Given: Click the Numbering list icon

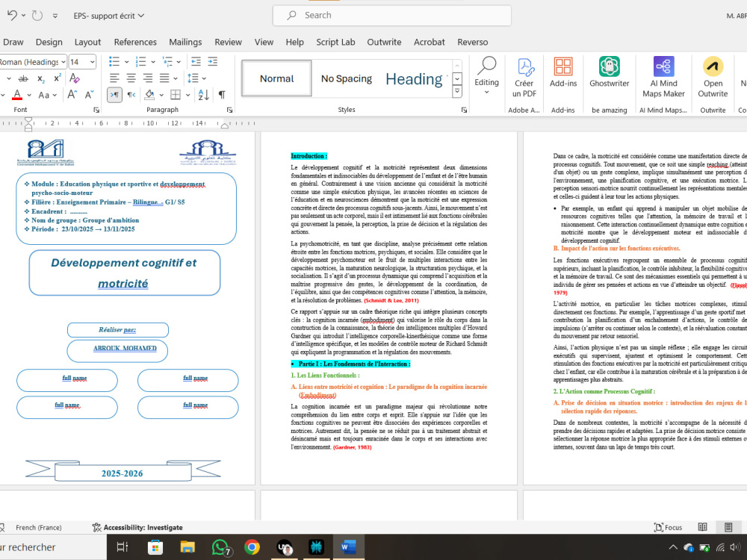Looking at the screenshot, I should point(140,61).
